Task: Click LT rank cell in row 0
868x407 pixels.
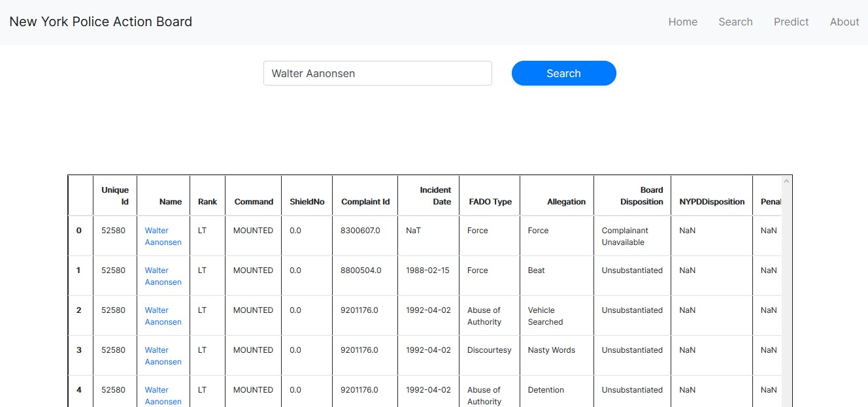Action: (x=207, y=236)
